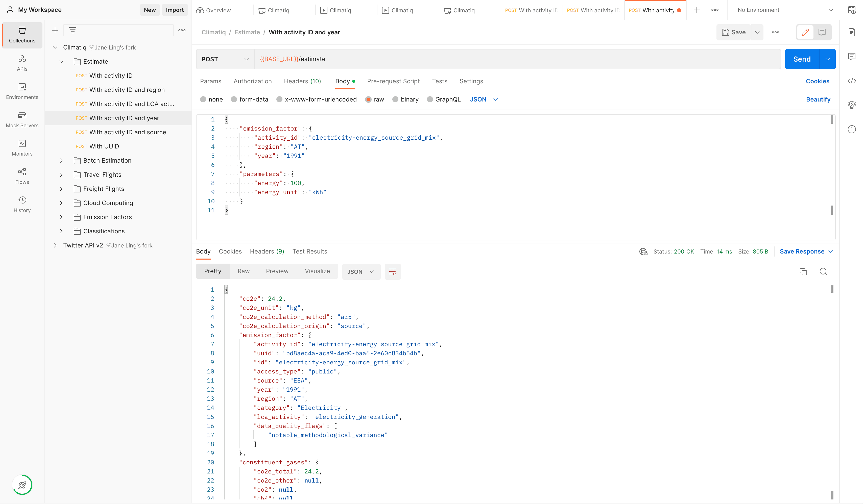This screenshot has height=504, width=864.
Task: Open the POST method dropdown
Action: pos(225,59)
